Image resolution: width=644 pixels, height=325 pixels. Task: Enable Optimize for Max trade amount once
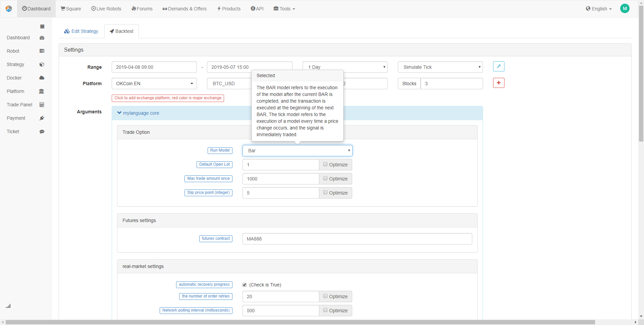[x=325, y=178]
